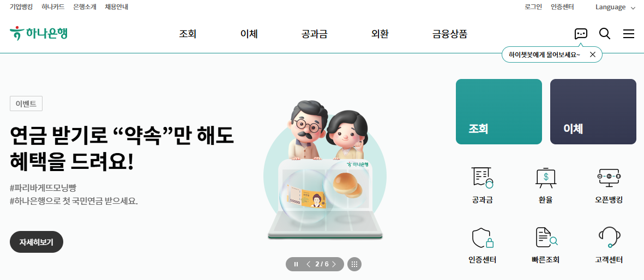644x280 pixels.
Task: Close the chatbot tooltip bubble
Action: pos(592,54)
